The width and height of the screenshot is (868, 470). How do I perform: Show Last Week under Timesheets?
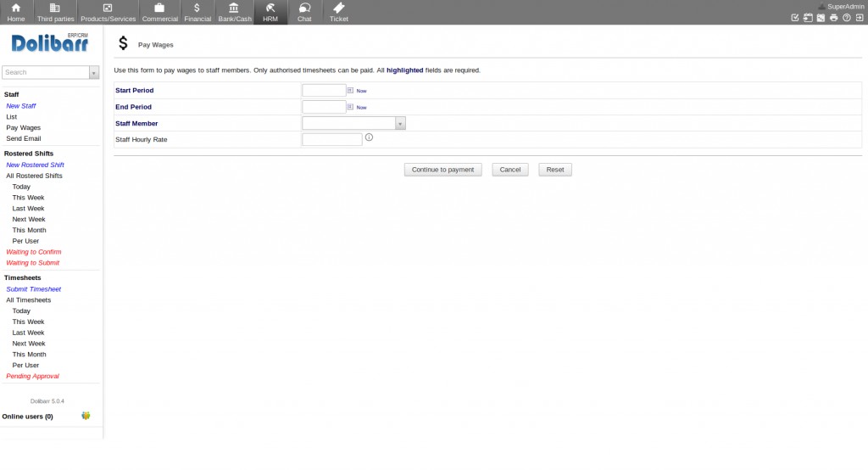(x=28, y=333)
